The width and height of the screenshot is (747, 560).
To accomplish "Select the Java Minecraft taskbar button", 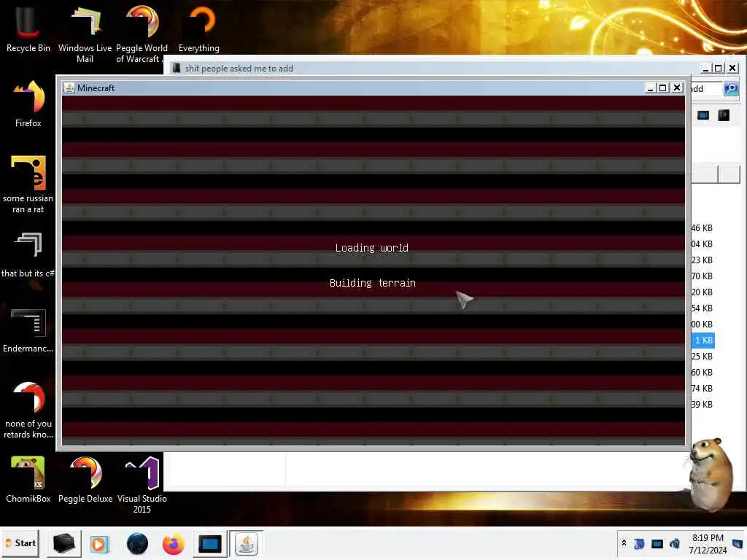I will click(x=247, y=543).
